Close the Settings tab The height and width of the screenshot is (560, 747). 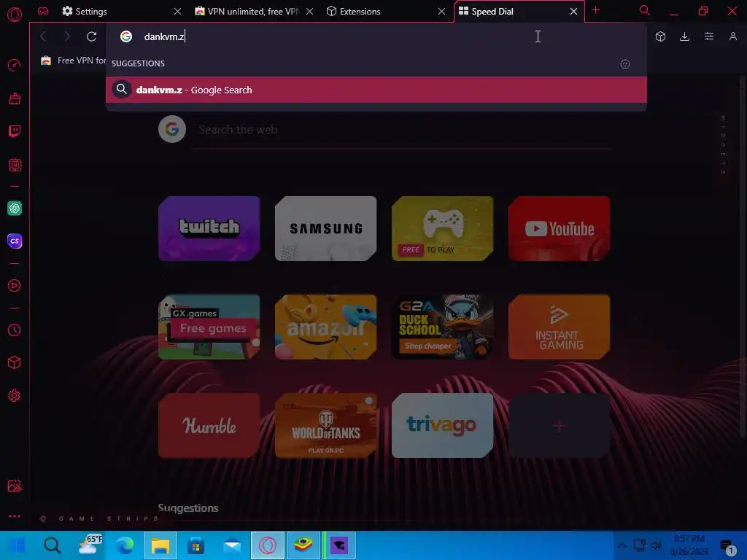pos(178,11)
